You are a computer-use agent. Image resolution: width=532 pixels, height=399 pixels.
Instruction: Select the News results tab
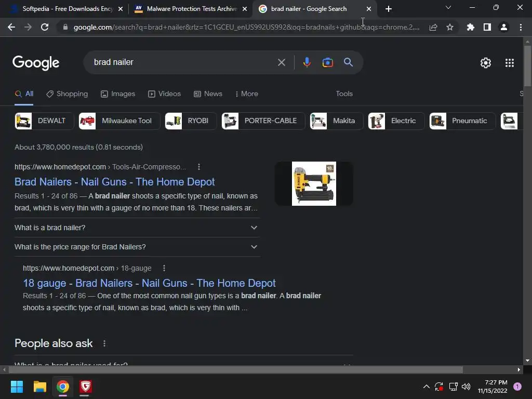pos(208,94)
